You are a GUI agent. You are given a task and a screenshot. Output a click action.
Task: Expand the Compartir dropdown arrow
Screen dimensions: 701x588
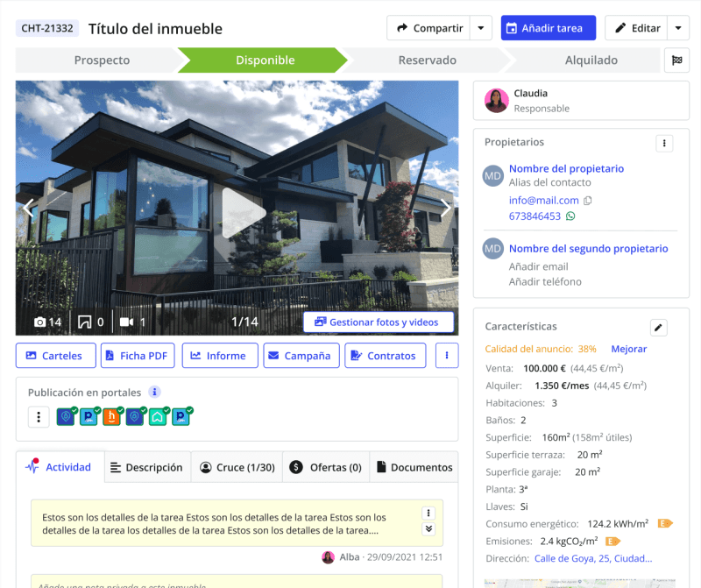coord(481,28)
